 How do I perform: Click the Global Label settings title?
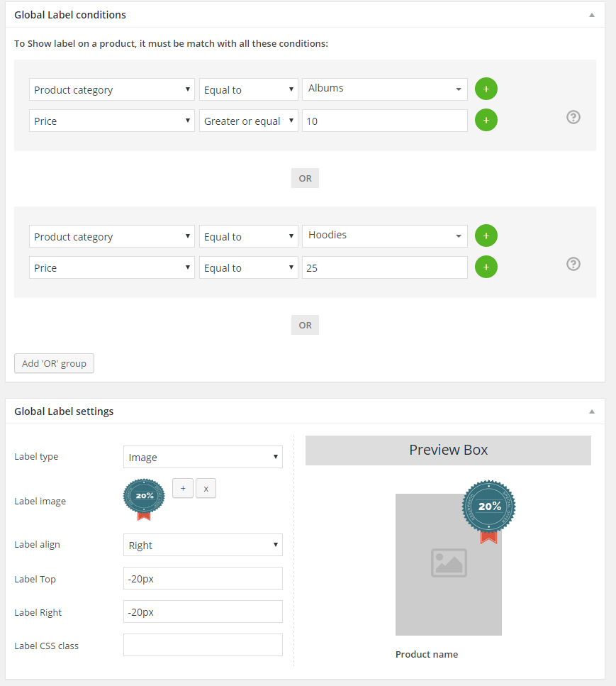64,411
